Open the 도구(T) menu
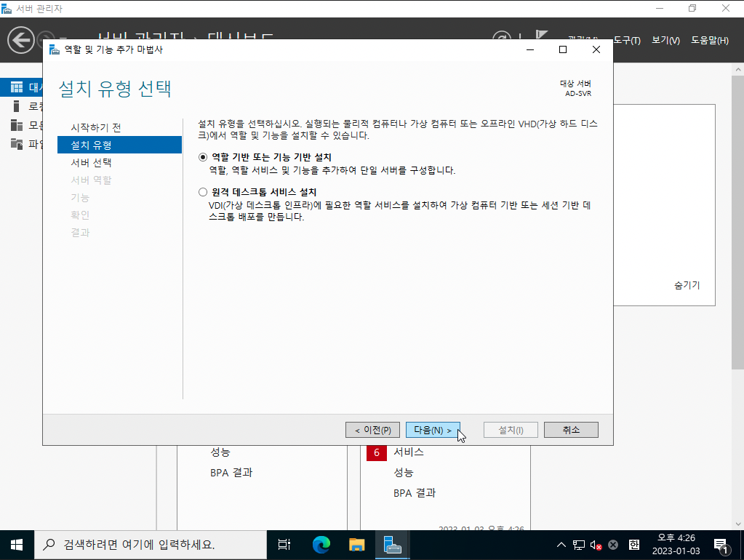The image size is (744, 560). [x=626, y=40]
